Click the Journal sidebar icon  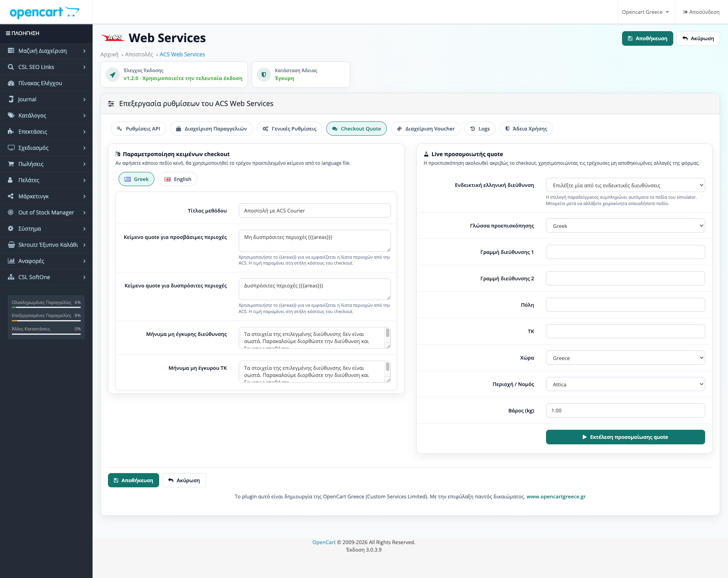pos(11,99)
